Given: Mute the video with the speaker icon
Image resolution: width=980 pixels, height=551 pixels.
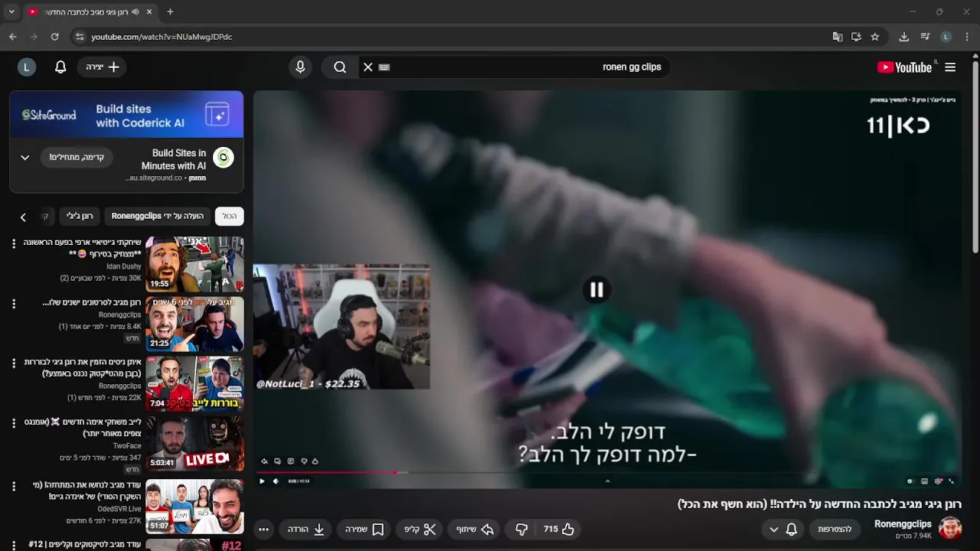Looking at the screenshot, I should (x=276, y=481).
